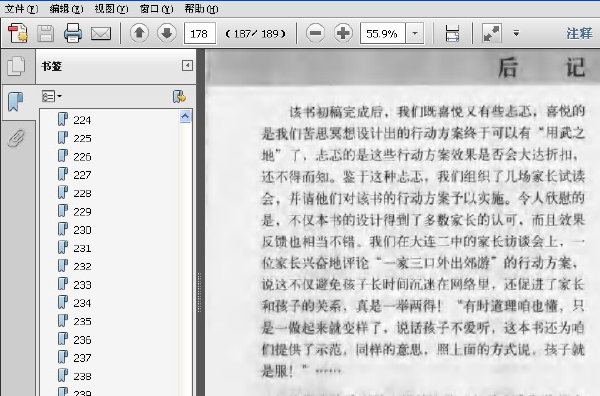
Task: Click the scrolling page display mode icon
Action: [452, 33]
